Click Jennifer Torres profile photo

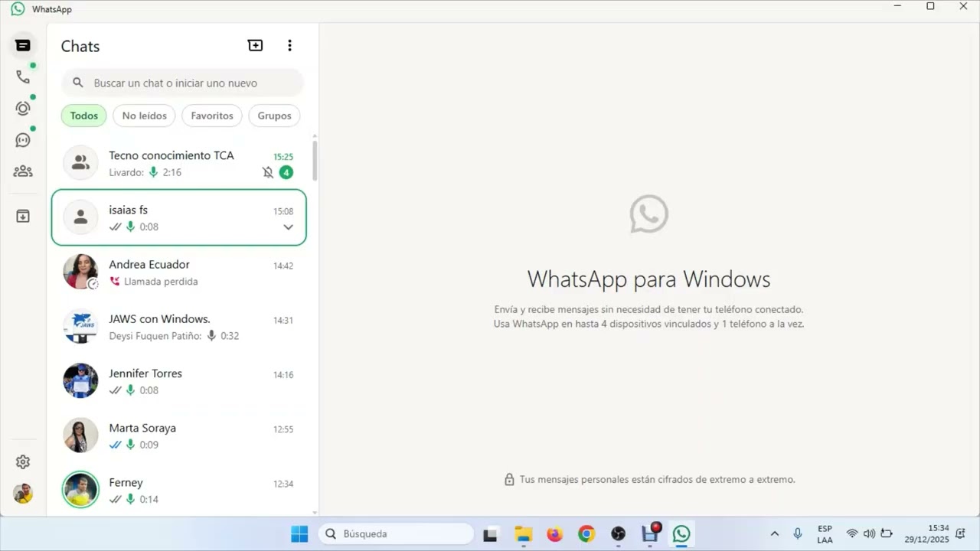click(x=80, y=380)
